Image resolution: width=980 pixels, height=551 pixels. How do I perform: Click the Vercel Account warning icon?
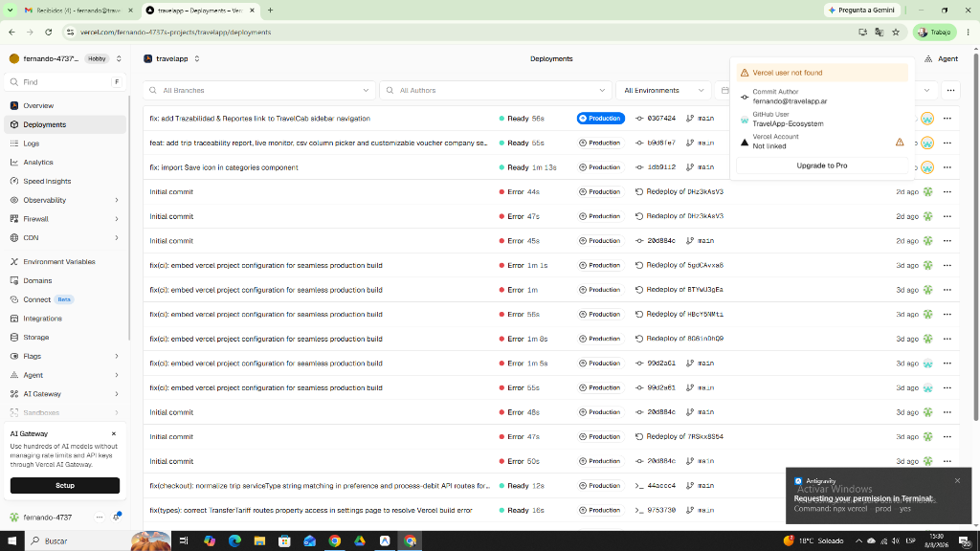900,142
